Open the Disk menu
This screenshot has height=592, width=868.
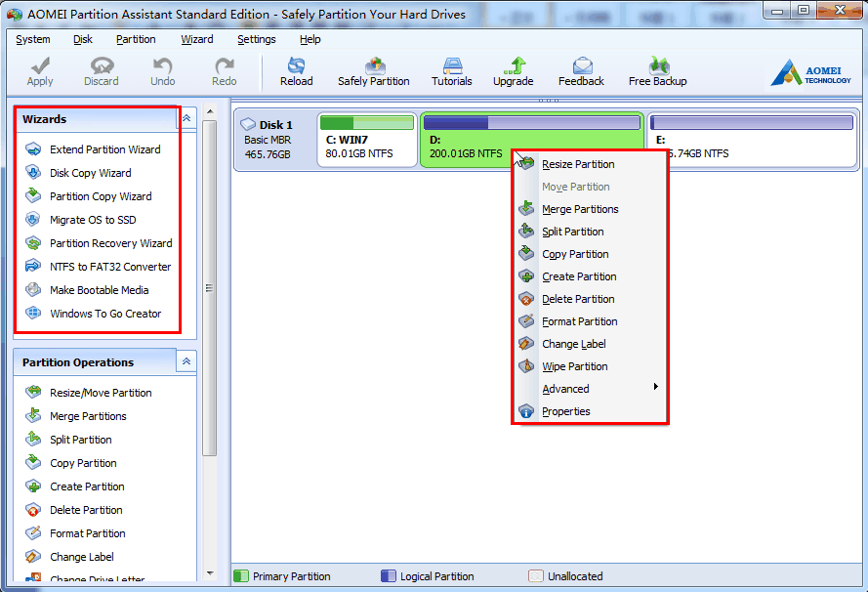pyautogui.click(x=82, y=39)
